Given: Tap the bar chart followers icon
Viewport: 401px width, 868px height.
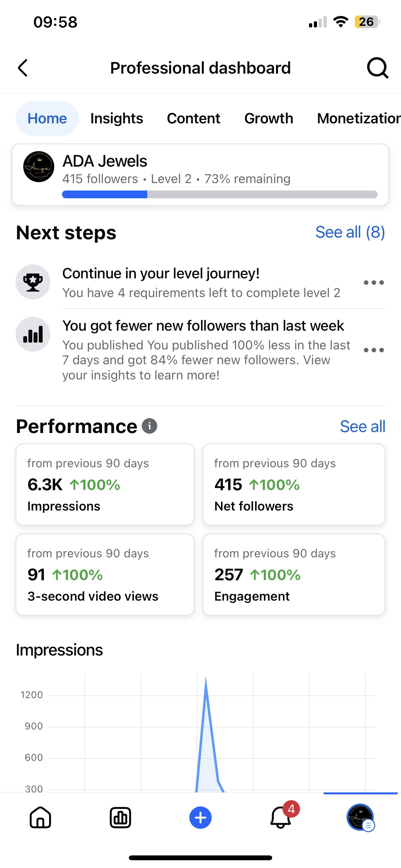Looking at the screenshot, I should click(x=33, y=334).
